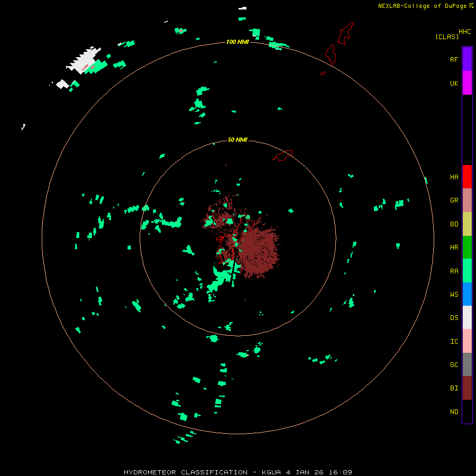
Task: Select the IC pink legend swatch
Action: point(467,341)
